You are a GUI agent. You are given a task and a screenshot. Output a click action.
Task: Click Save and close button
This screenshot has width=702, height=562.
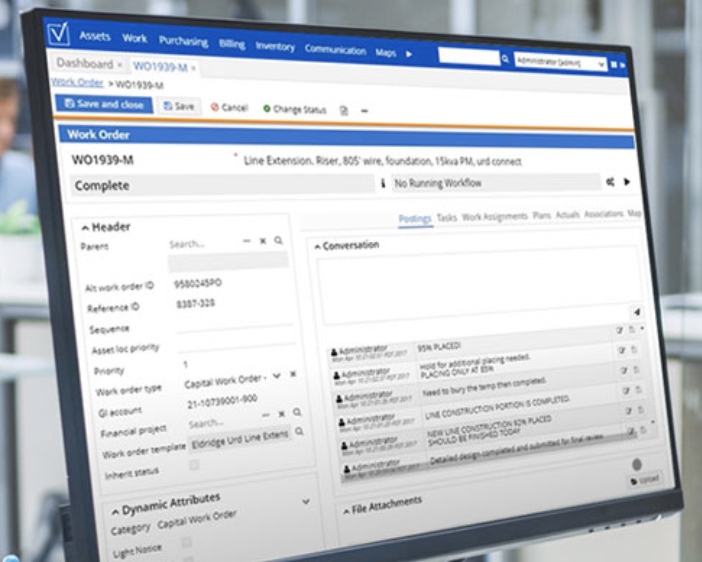point(104,104)
